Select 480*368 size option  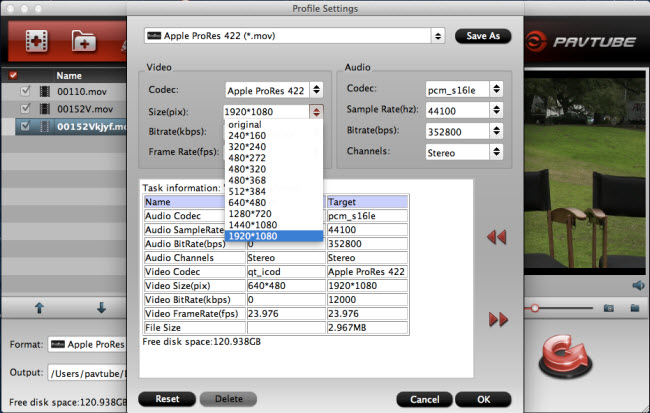coord(274,180)
